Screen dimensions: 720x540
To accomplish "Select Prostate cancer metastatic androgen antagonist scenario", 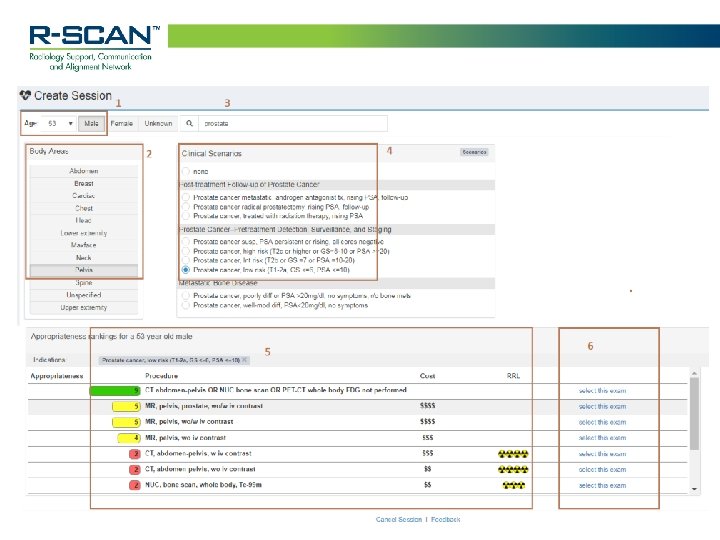I will point(186,197).
